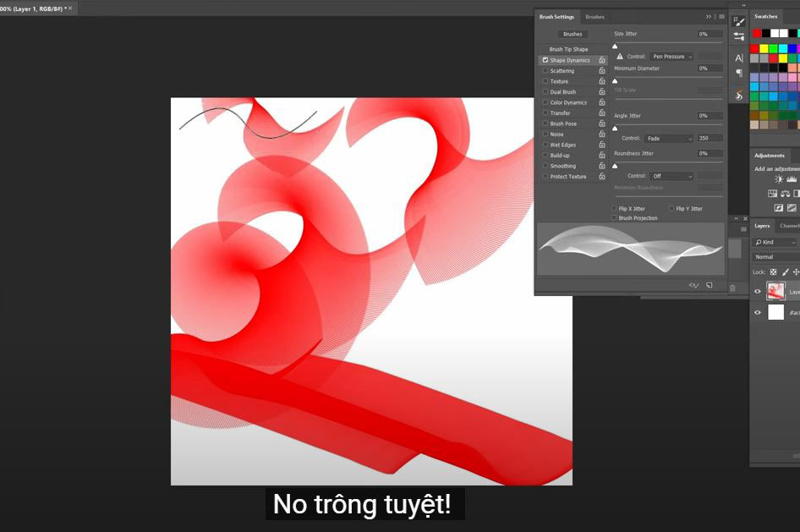800x532 pixels.
Task: Toggle lock icon next to Texture
Action: coord(602,81)
